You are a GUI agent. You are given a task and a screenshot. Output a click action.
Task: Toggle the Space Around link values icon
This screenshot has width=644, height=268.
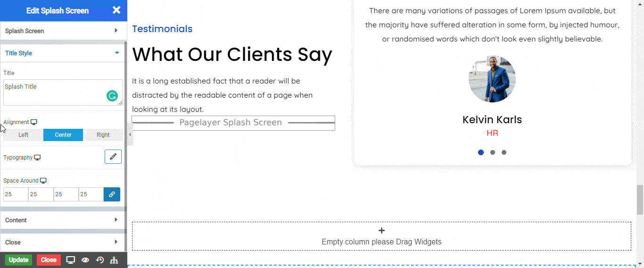pyautogui.click(x=112, y=194)
